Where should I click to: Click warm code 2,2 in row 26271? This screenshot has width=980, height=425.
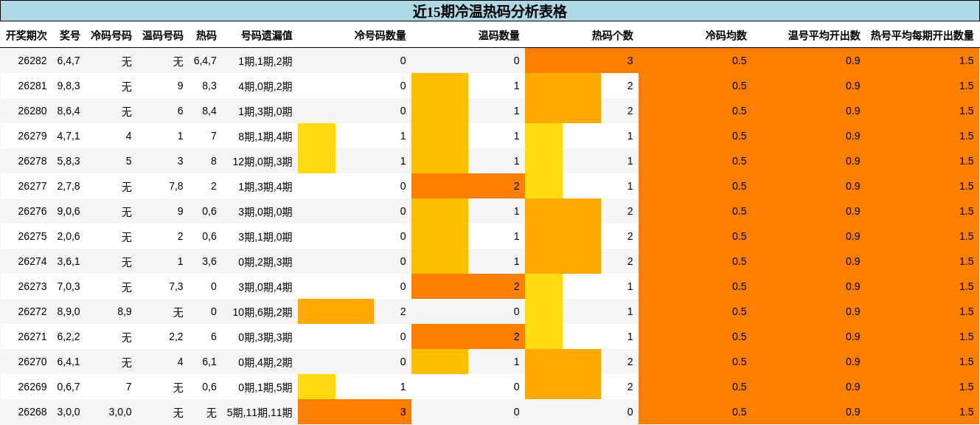(x=176, y=336)
